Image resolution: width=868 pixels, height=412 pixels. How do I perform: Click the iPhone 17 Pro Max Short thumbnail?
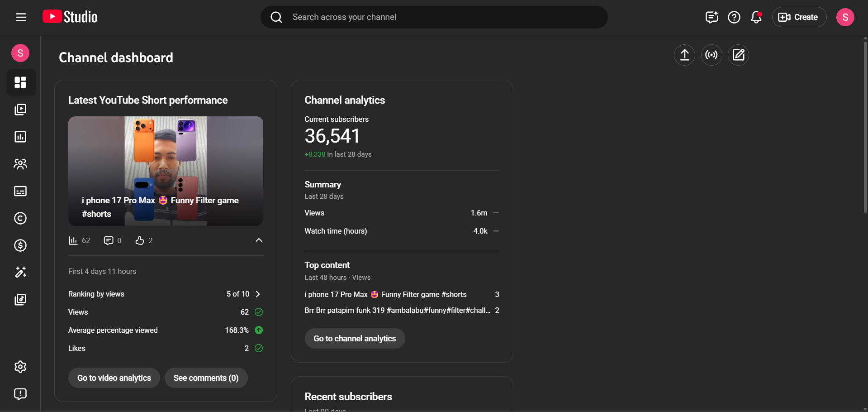pos(166,171)
